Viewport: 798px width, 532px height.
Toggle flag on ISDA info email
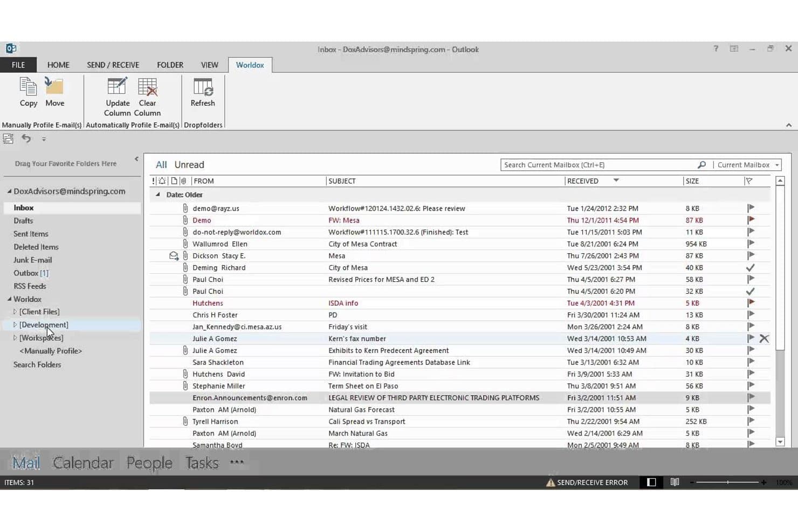pyautogui.click(x=751, y=303)
